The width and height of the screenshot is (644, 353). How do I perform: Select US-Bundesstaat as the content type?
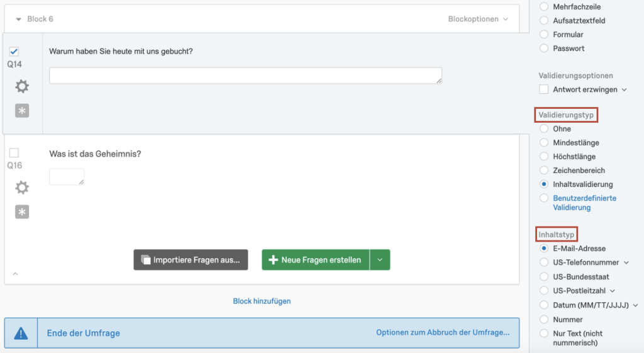(x=544, y=277)
